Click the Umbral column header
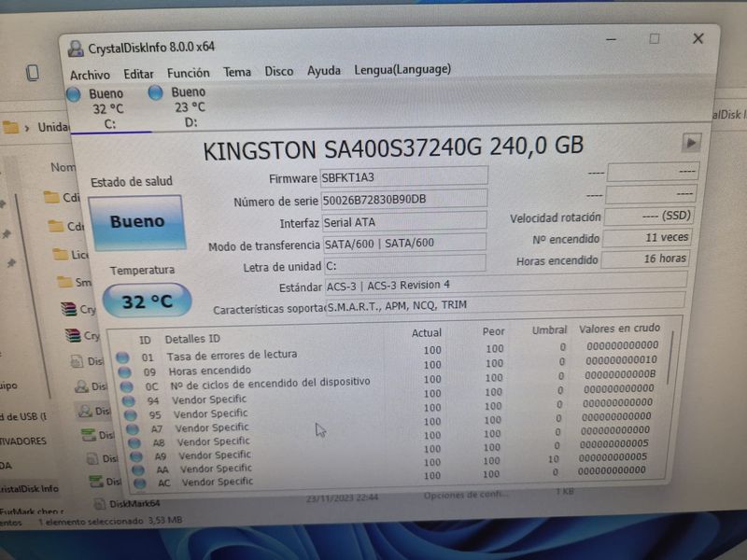 tap(549, 330)
